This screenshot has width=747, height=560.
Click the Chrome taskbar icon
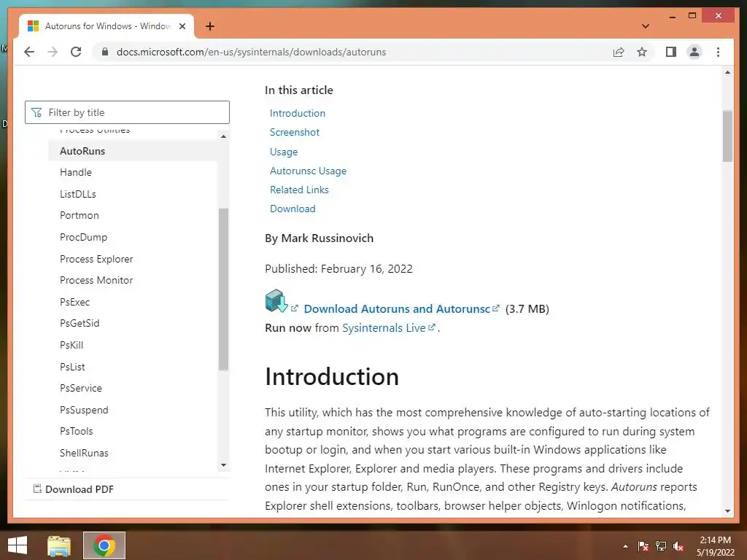pos(104,545)
